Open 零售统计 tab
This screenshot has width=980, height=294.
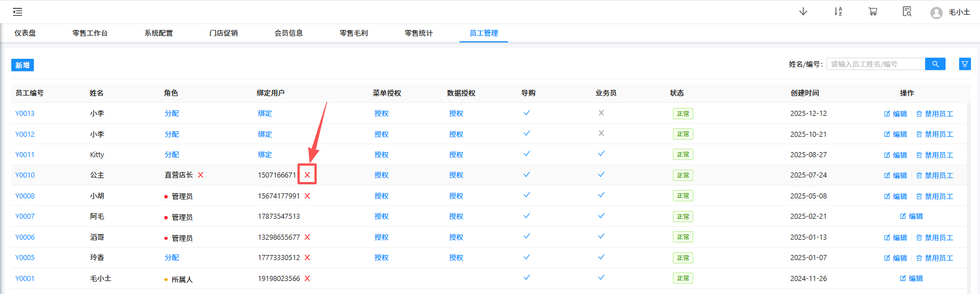click(418, 33)
